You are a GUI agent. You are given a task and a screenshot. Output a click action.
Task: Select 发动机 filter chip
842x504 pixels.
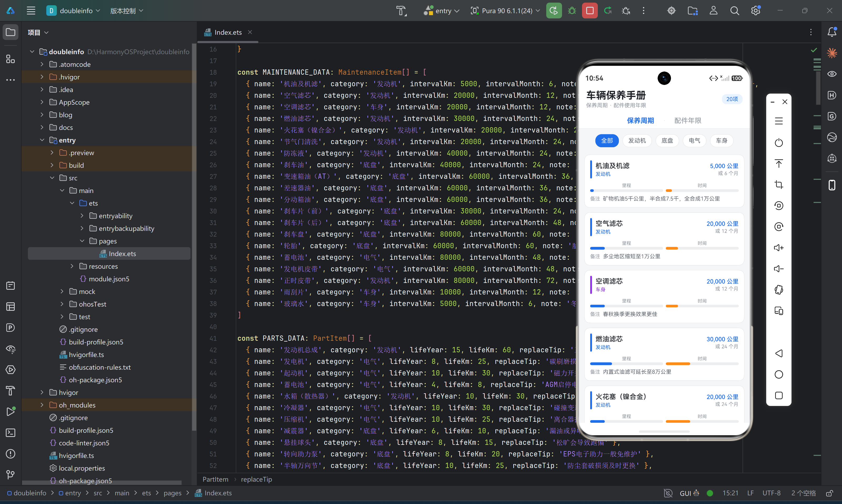637,141
